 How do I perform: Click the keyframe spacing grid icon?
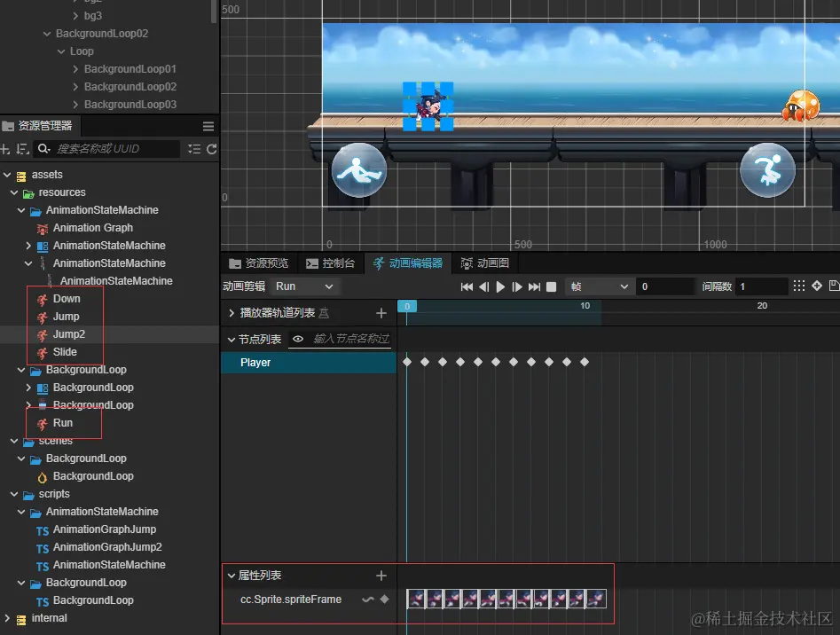(798, 286)
